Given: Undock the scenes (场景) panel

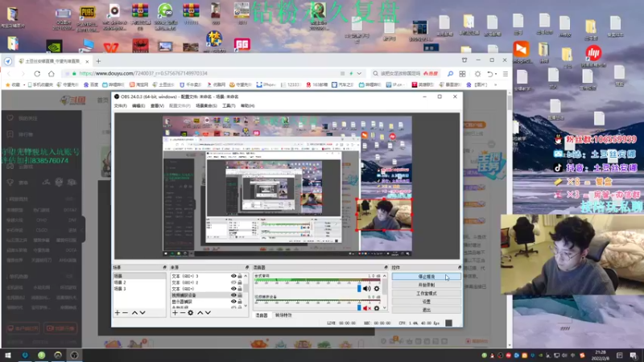Looking at the screenshot, I should pos(164,267).
